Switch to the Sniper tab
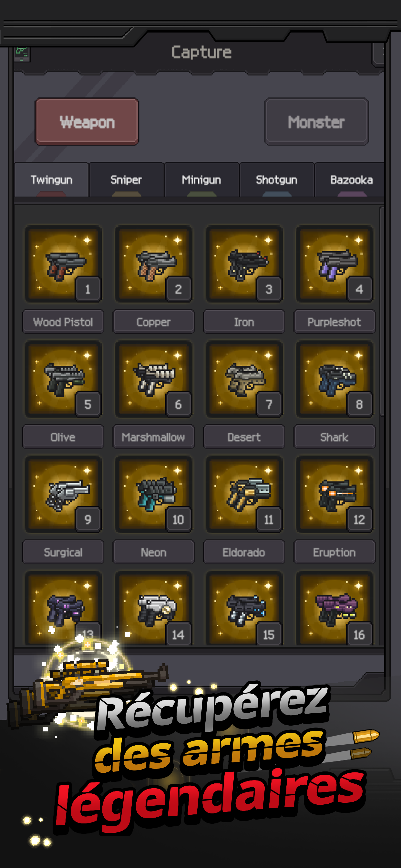This screenshot has width=401, height=868. [x=126, y=180]
